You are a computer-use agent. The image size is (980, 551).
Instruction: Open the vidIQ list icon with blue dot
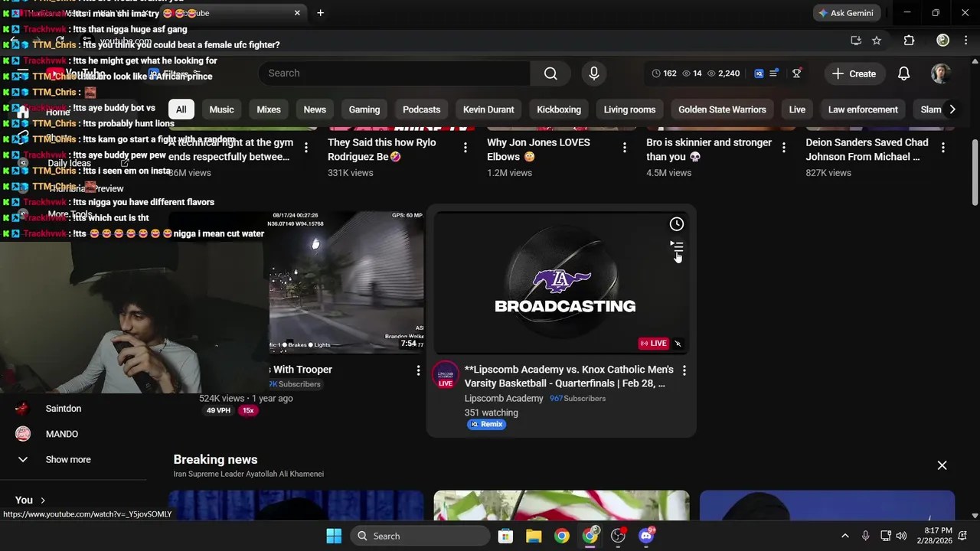[774, 73]
